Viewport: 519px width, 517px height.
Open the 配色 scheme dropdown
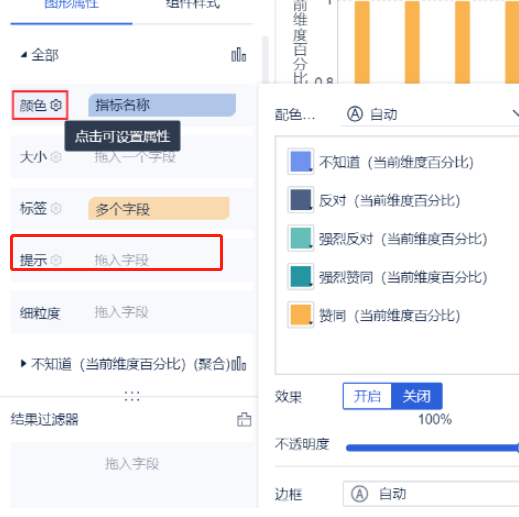(429, 114)
